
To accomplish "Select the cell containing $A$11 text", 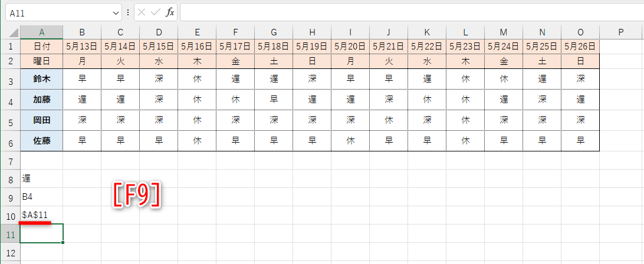I will click(x=41, y=215).
